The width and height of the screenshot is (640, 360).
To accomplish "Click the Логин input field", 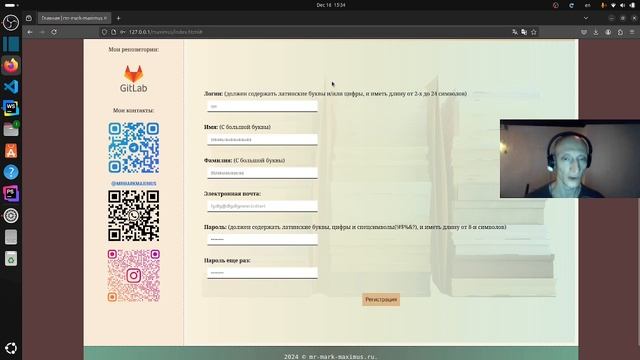I will point(262,106).
